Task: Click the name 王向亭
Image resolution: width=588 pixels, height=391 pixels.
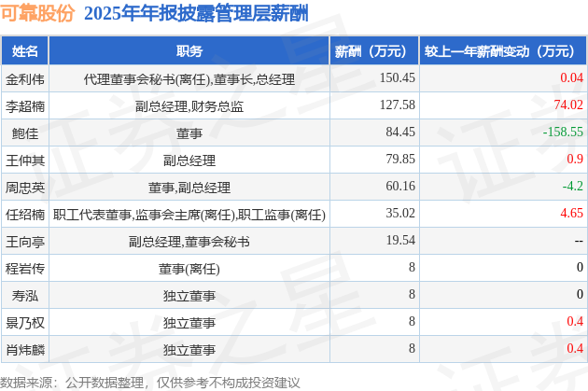Action: coord(25,242)
